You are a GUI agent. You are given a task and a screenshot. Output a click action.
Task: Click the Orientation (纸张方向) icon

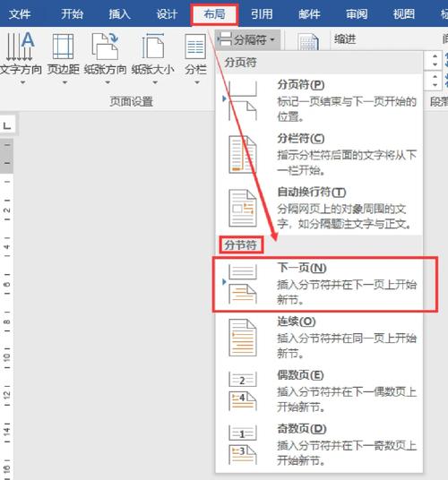(x=106, y=47)
